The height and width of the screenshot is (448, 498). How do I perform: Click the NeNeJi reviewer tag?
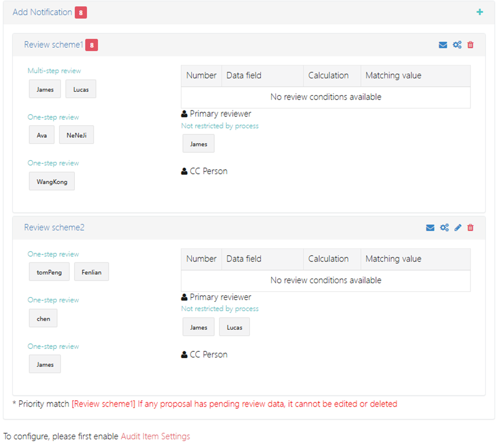[x=77, y=135]
